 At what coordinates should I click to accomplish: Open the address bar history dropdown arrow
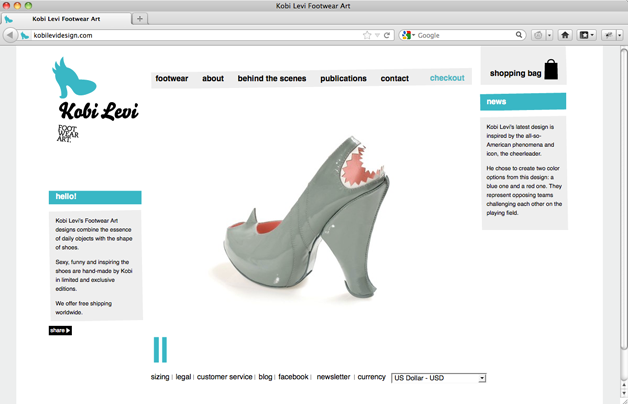tap(377, 35)
